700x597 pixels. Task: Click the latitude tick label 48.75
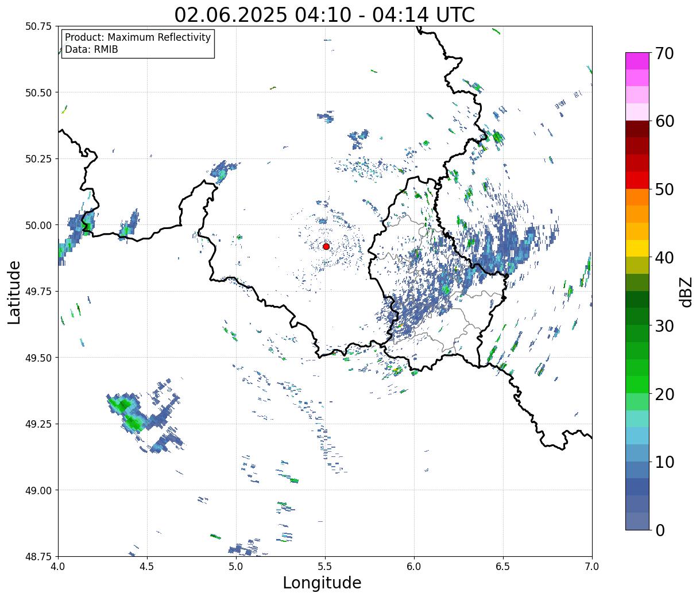[x=38, y=556]
